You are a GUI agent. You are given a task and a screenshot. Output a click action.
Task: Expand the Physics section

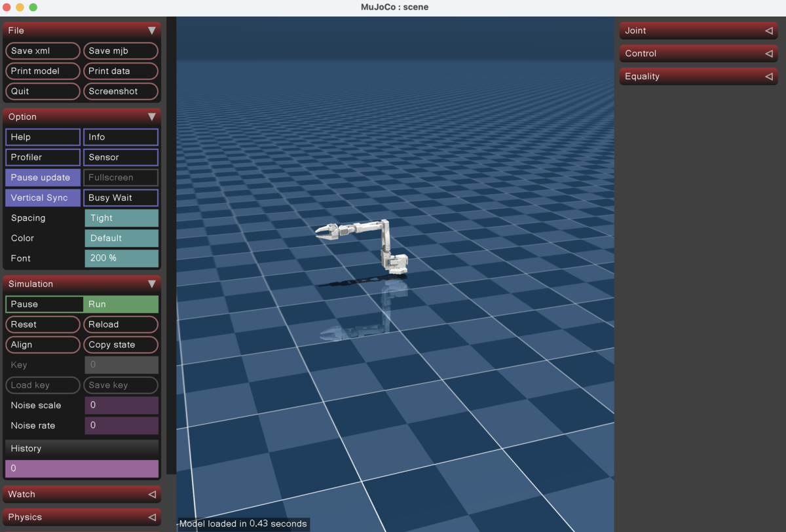(82, 517)
